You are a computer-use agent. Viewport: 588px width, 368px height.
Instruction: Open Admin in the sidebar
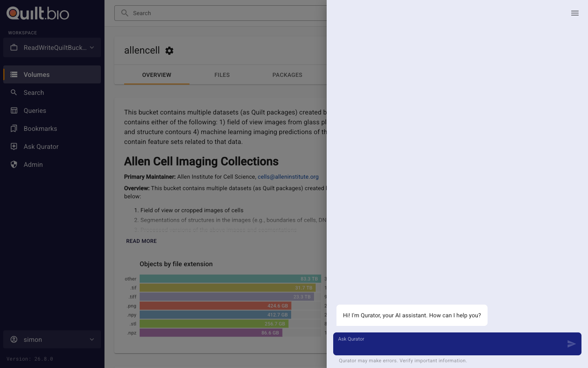[x=52, y=164]
